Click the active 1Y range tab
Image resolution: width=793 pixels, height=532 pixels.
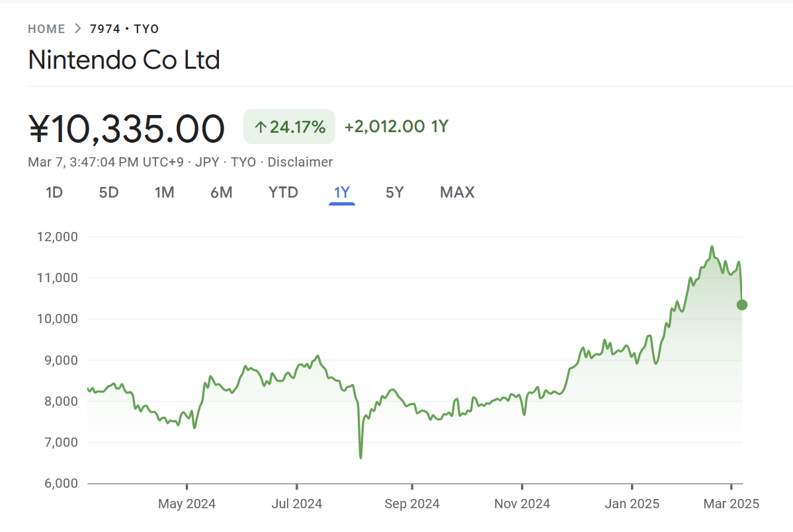341,192
